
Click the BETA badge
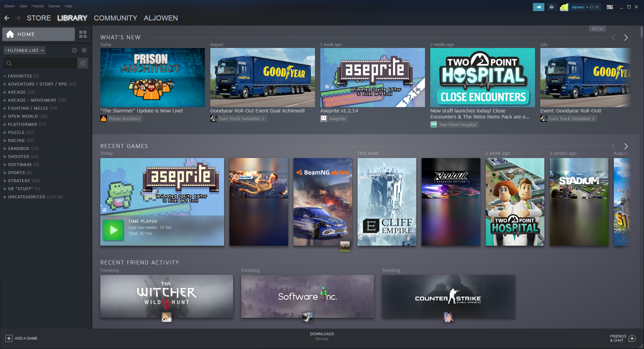[x=597, y=29]
